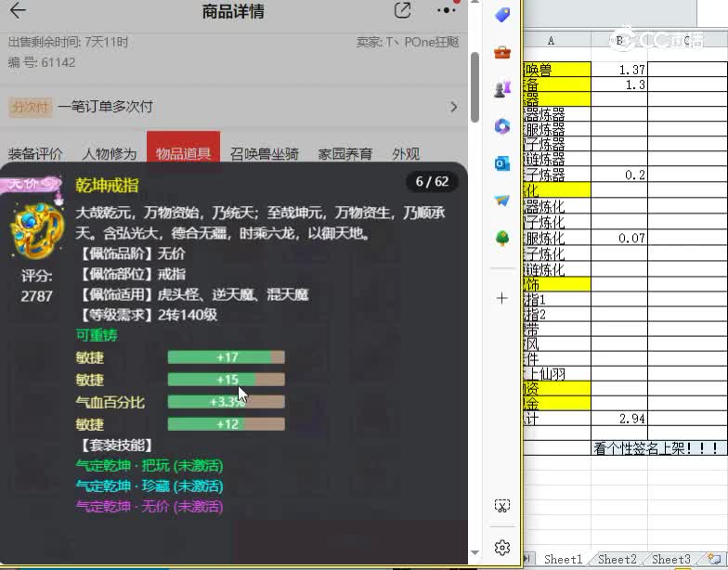Select the 指1 cell in spreadsheet
Image resolution: width=728 pixels, height=570 pixels.
557,299
